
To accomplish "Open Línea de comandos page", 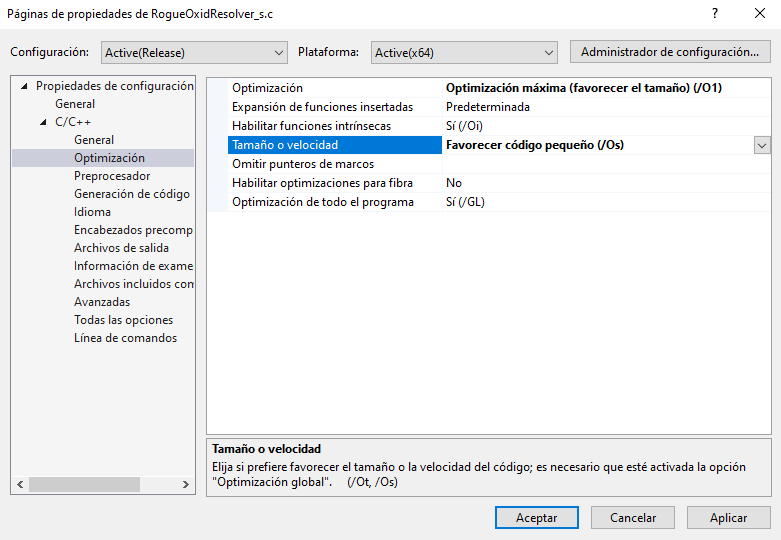I will coord(125,338).
